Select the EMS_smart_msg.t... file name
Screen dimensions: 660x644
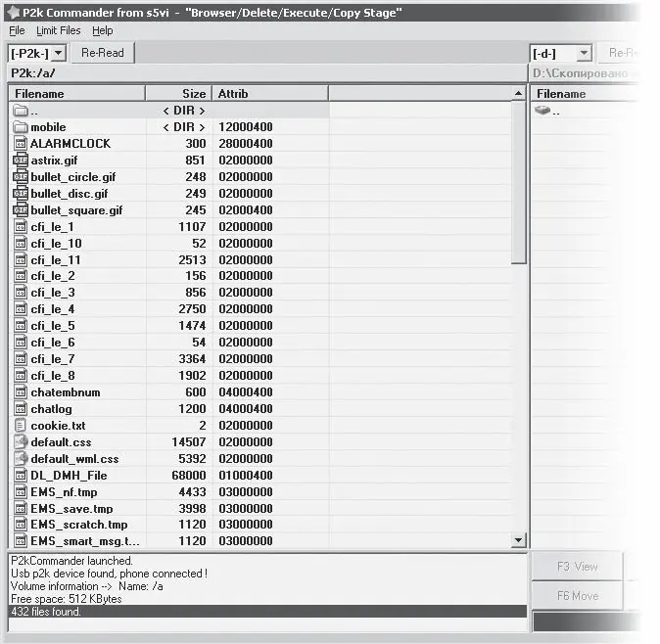click(x=85, y=541)
